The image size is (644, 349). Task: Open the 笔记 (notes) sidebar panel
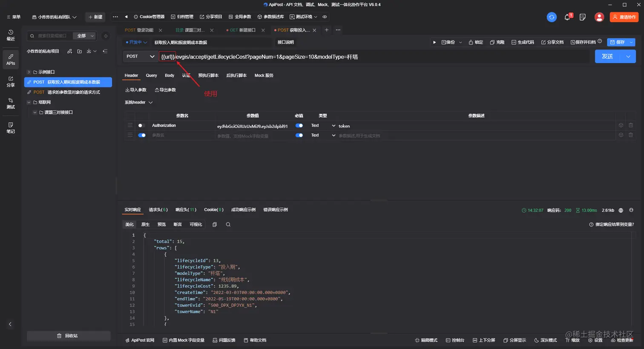pos(11,128)
